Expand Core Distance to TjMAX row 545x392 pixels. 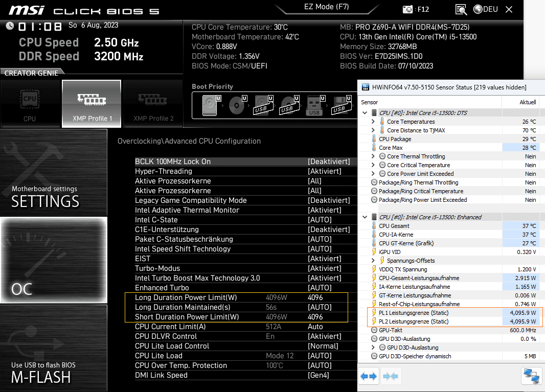[373, 130]
